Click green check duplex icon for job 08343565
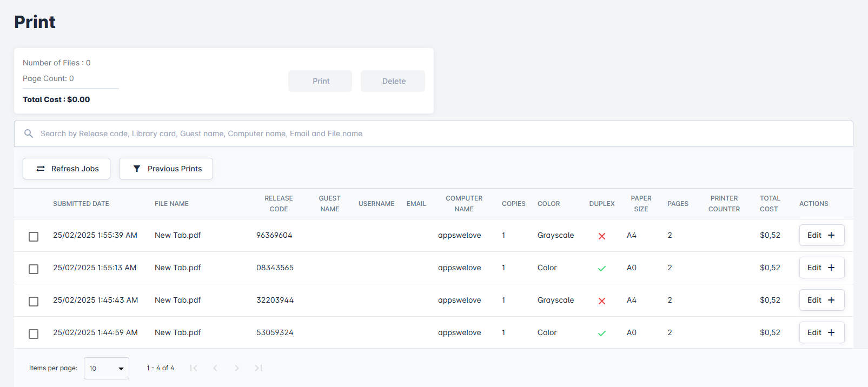The image size is (868, 387). (x=602, y=269)
